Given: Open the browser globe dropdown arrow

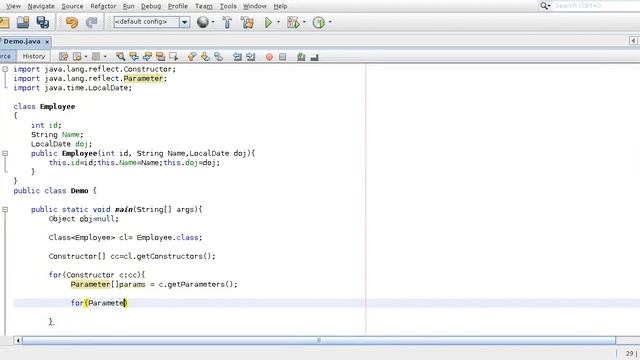Looking at the screenshot, I should 213,22.
